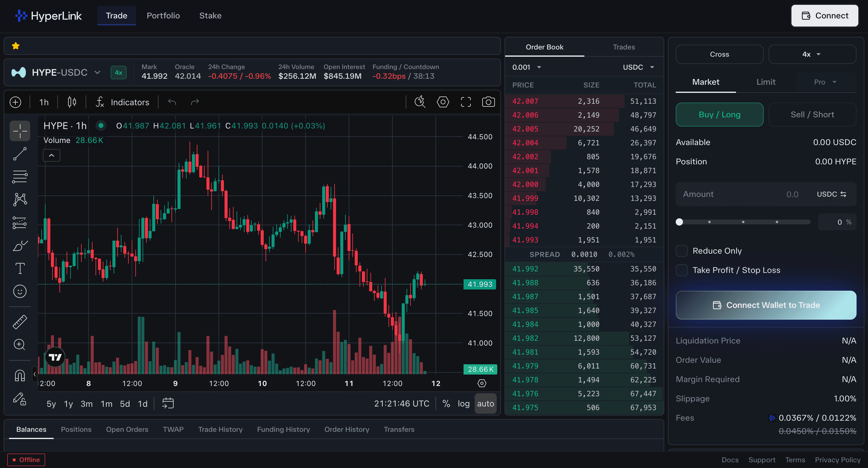868x468 pixels.
Task: Open the 0.001 price grouping dropdown
Action: [527, 67]
